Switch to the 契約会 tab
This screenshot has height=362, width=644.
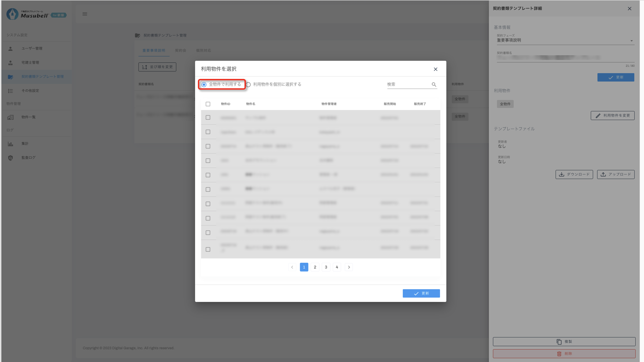180,51
